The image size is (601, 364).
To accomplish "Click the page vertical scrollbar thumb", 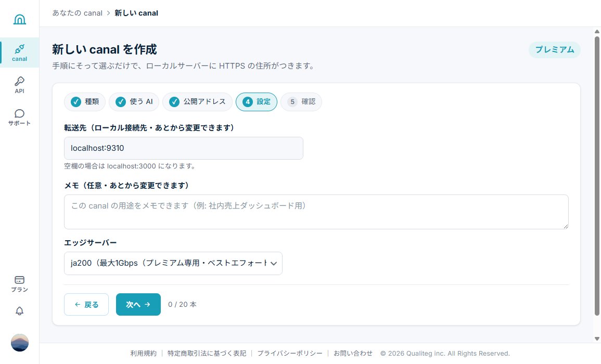I will [597, 176].
